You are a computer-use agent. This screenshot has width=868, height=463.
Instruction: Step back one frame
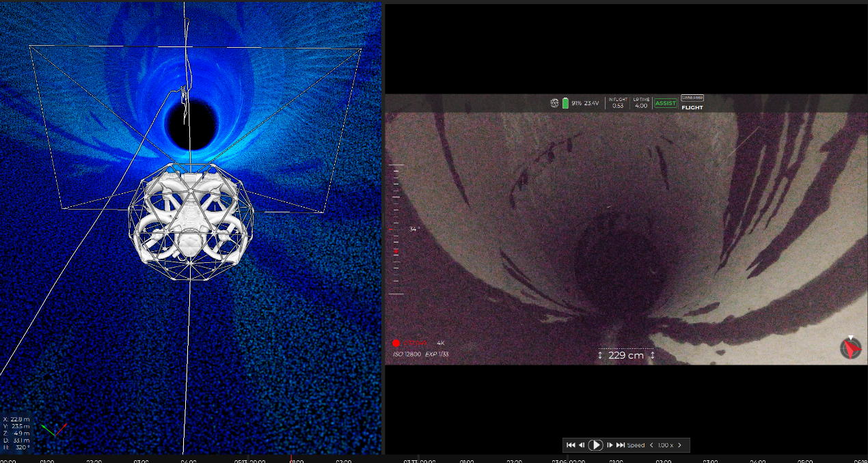coord(582,445)
